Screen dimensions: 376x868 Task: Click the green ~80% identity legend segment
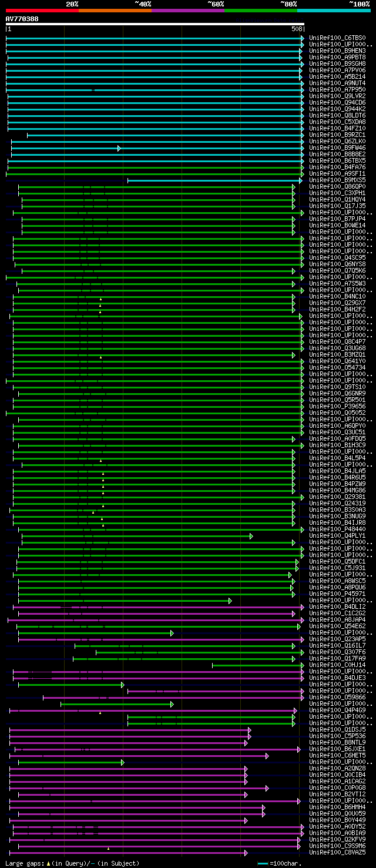tap(260, 10)
